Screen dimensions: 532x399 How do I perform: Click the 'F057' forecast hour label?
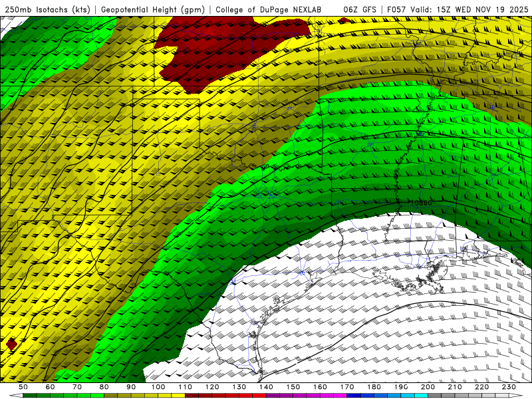[x=396, y=9]
